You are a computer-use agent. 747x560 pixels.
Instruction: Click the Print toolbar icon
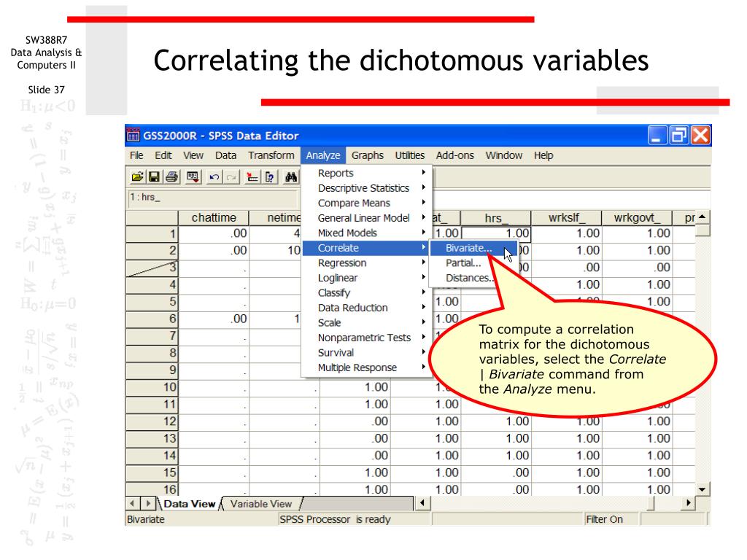[x=171, y=177]
